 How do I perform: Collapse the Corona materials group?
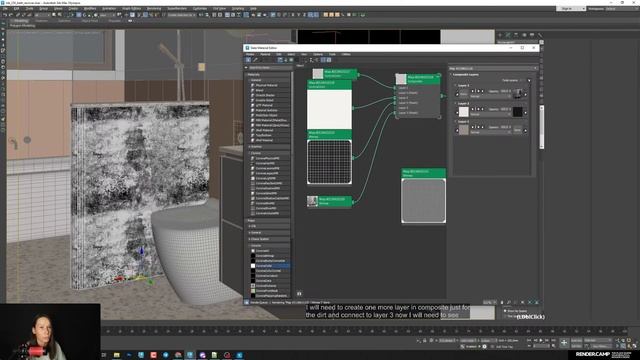pos(268,153)
